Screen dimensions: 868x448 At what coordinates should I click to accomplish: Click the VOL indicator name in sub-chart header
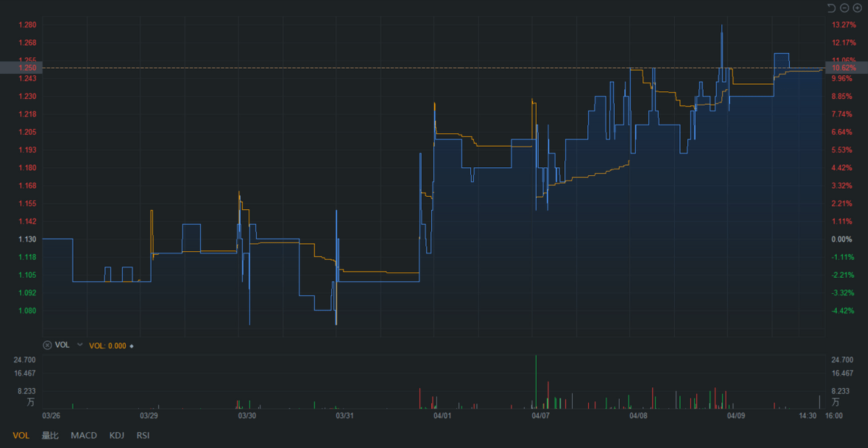62,345
